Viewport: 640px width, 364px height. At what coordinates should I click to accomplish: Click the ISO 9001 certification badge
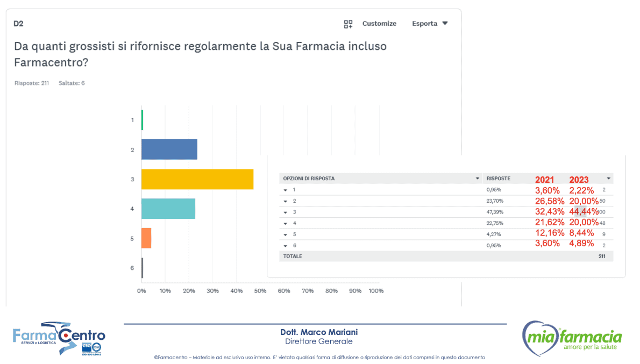(x=91, y=348)
